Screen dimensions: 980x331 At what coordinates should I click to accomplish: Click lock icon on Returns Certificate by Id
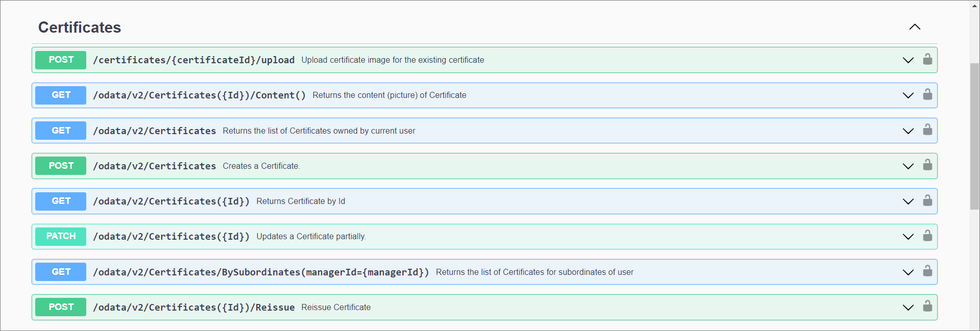[x=927, y=201]
